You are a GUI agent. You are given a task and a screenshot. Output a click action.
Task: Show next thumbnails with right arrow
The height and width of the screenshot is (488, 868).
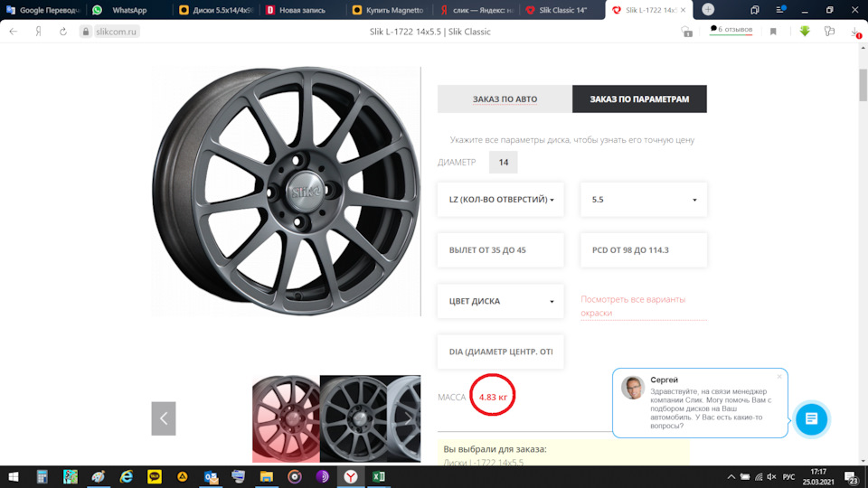tap(409, 418)
